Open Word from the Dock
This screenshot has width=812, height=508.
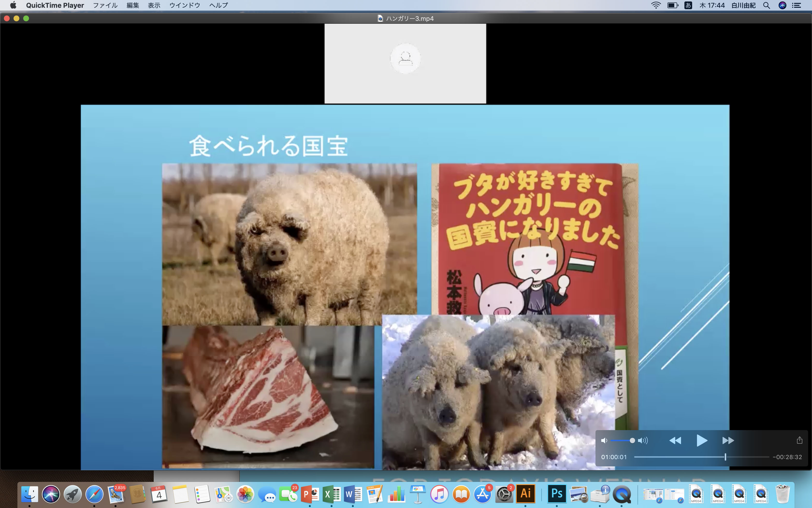(353, 494)
